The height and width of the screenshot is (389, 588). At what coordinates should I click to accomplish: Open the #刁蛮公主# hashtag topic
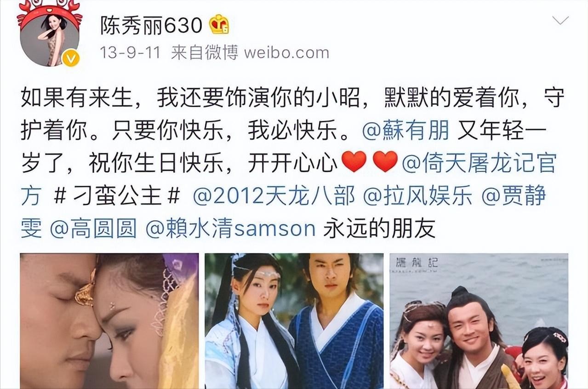pyautogui.click(x=117, y=196)
